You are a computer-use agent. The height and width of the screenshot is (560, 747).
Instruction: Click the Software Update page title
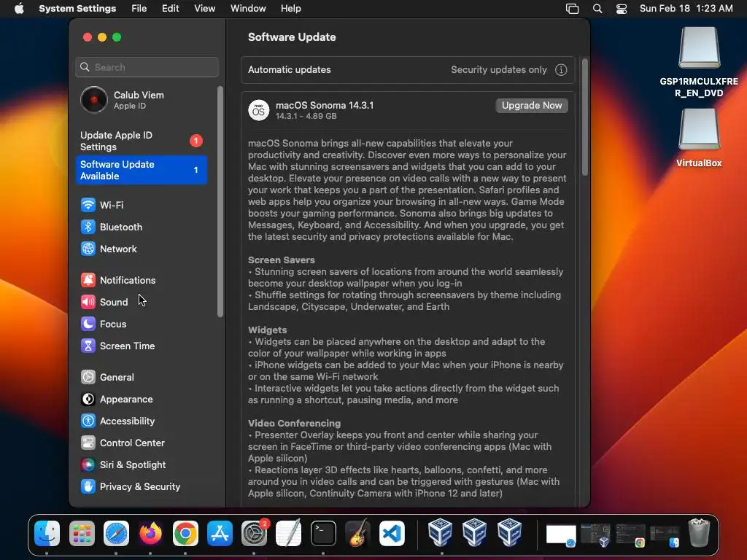coord(292,37)
